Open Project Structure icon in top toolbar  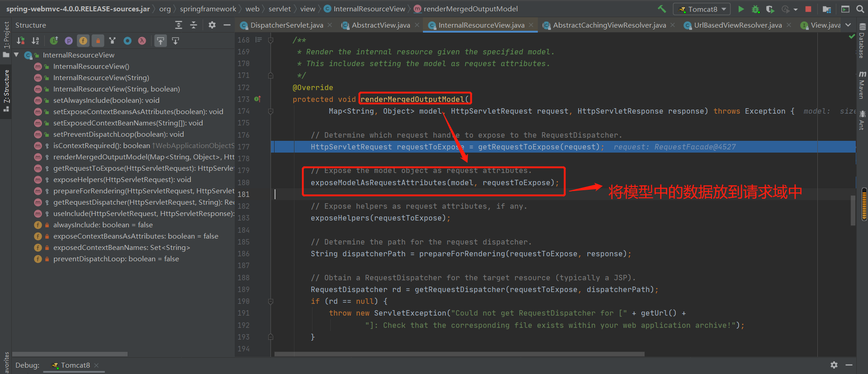point(827,9)
